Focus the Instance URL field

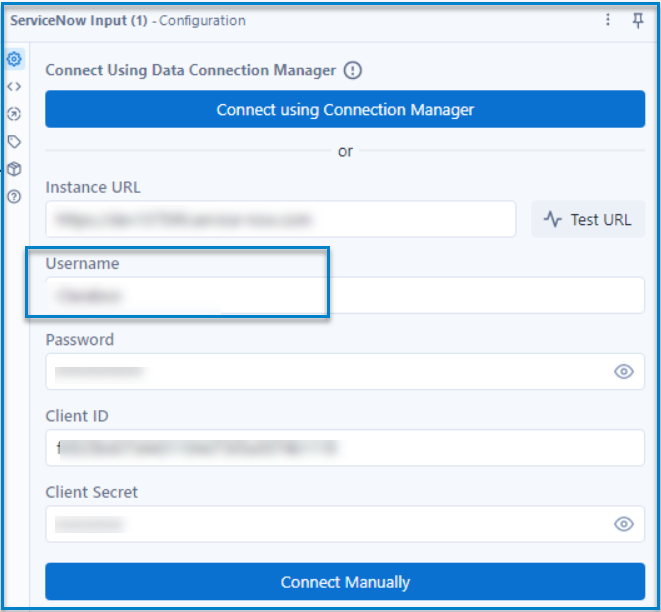[280, 219]
